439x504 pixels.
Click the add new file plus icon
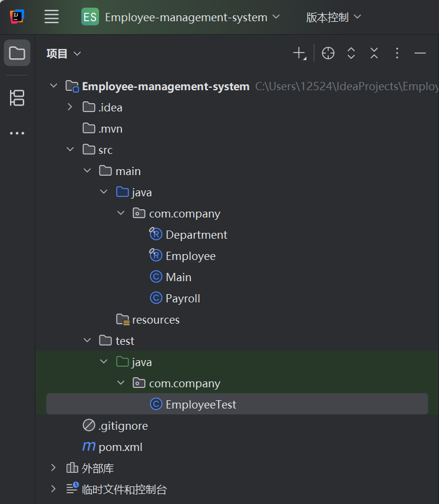pos(299,54)
